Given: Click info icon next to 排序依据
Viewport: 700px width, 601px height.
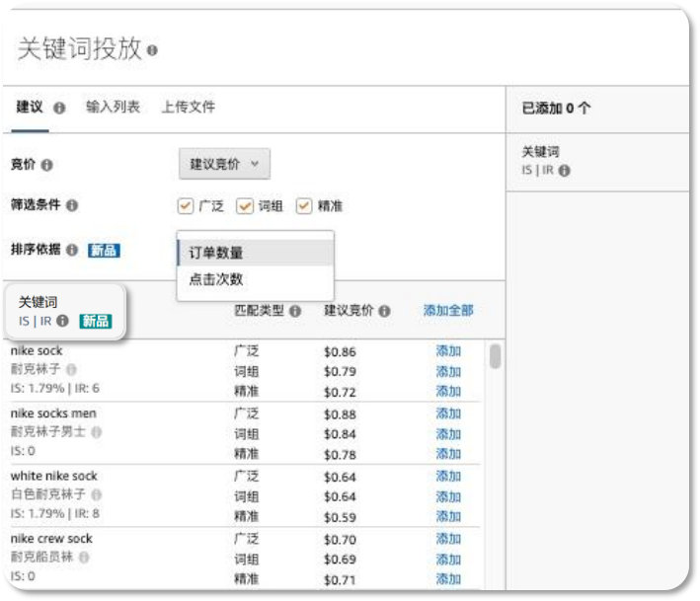Looking at the screenshot, I should pyautogui.click(x=72, y=250).
